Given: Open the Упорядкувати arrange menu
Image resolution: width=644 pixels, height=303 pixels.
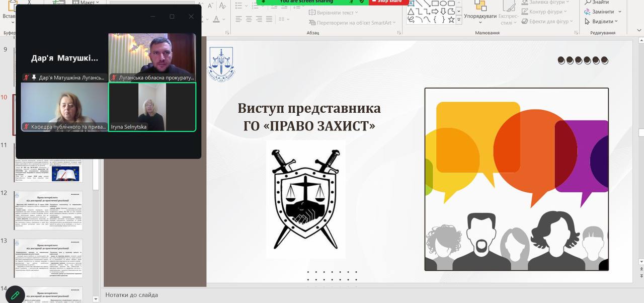Looking at the screenshot, I should [x=480, y=13].
